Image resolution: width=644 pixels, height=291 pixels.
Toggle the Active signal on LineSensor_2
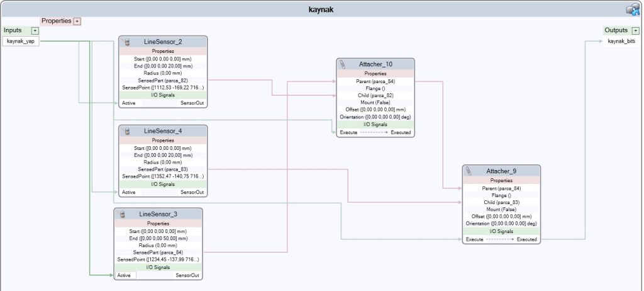[128, 103]
